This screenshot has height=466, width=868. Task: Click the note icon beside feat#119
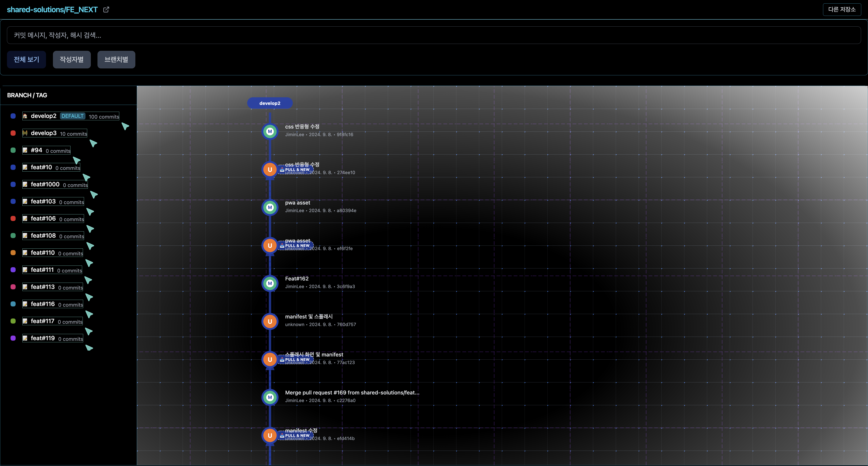[x=25, y=338]
